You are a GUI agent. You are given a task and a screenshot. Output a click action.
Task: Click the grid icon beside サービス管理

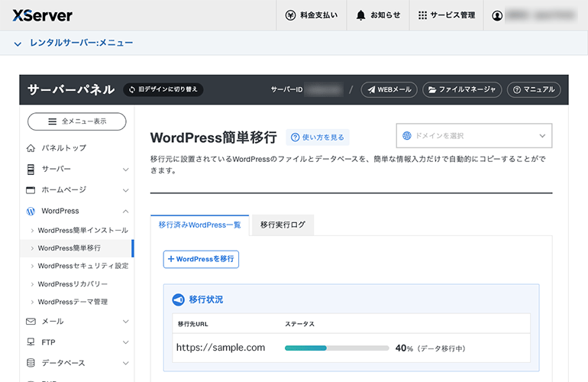coord(422,15)
